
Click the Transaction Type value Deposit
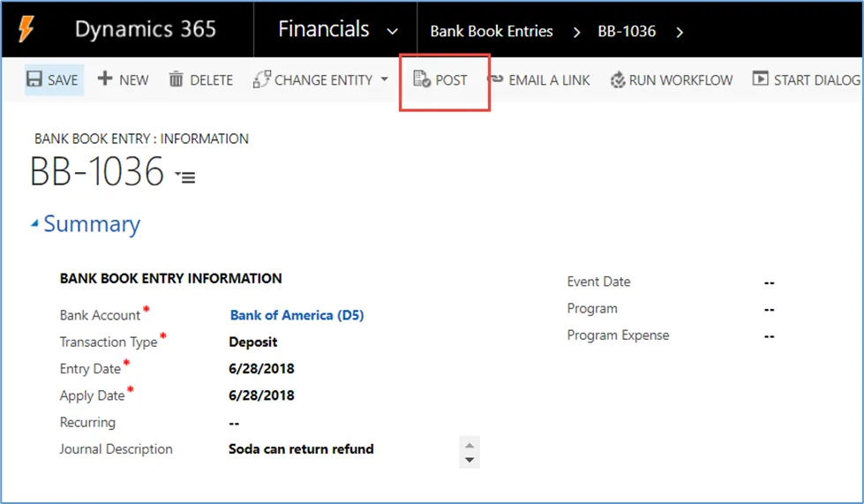pos(253,342)
